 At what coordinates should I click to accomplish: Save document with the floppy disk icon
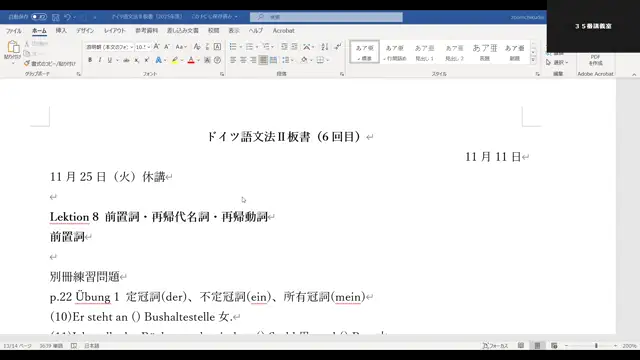pyautogui.click(x=56, y=17)
